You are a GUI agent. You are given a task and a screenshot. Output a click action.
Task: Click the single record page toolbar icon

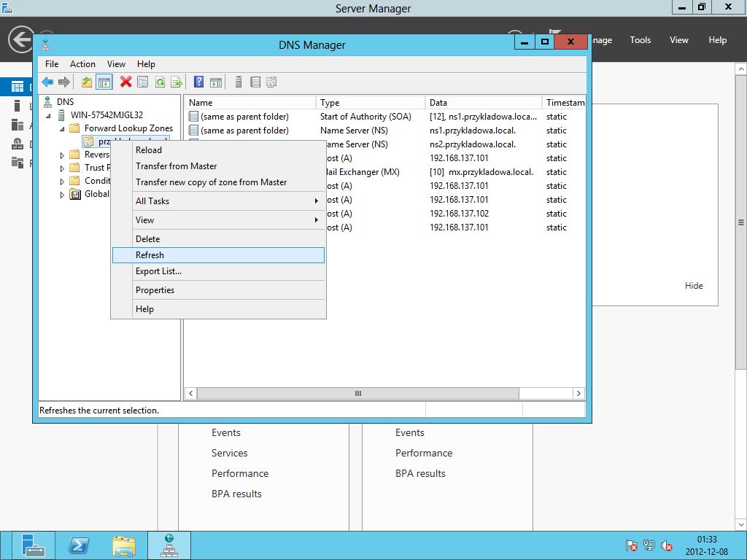255,82
